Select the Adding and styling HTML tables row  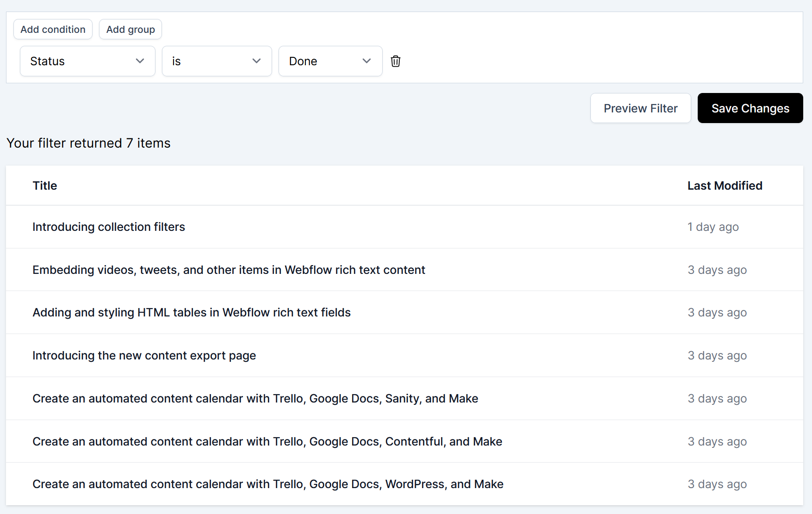pyautogui.click(x=192, y=312)
